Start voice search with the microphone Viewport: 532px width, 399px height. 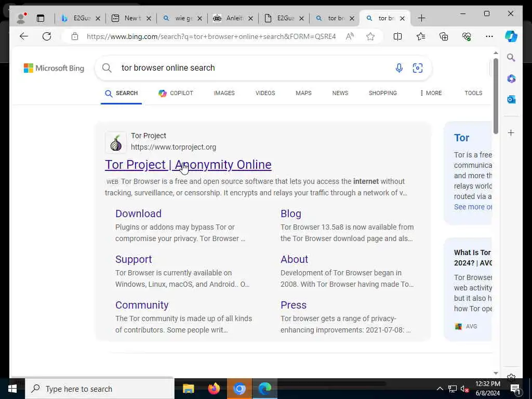[x=399, y=68]
